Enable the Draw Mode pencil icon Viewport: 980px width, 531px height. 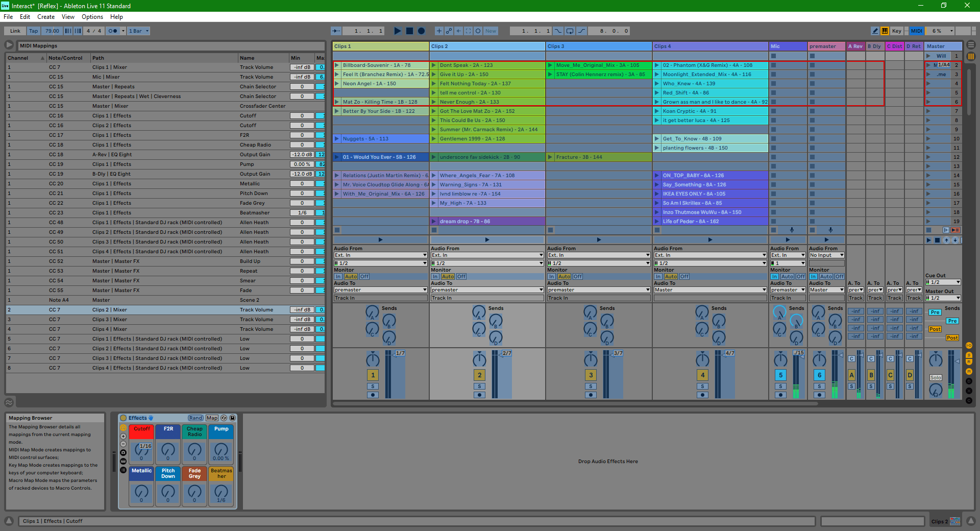(875, 31)
